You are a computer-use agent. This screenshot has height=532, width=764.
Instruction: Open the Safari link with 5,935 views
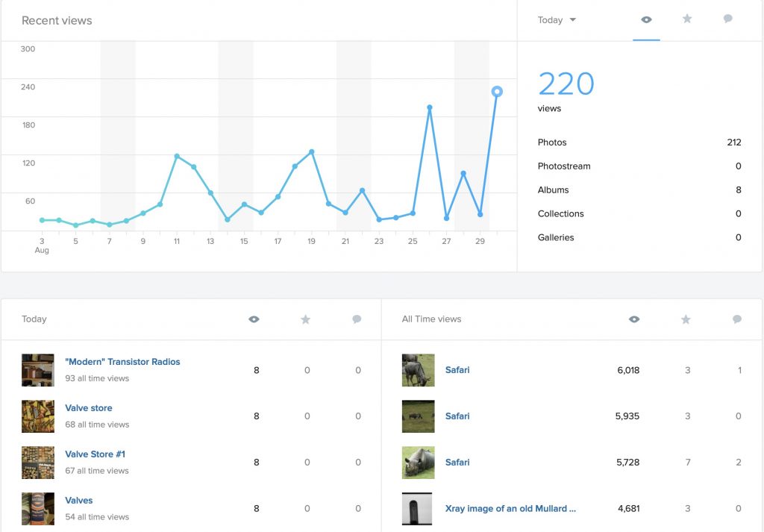click(x=457, y=416)
